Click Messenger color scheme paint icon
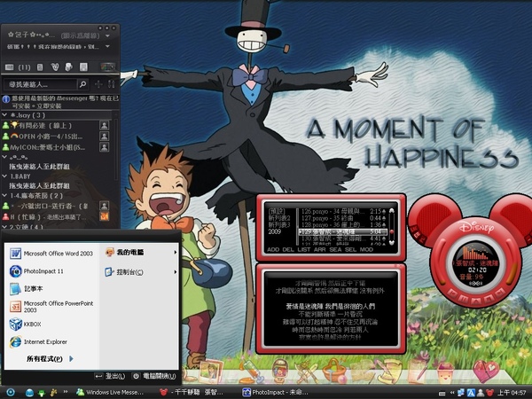532x399 pixels. point(108,67)
